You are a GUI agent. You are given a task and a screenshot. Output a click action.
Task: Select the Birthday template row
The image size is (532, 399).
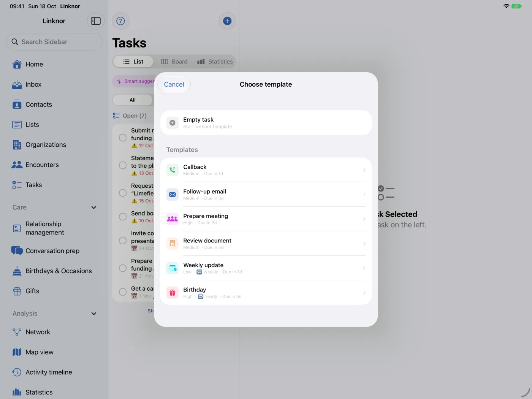point(266,293)
